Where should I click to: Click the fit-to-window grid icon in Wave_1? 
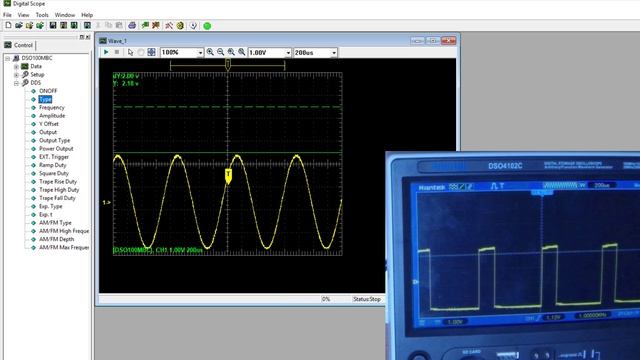point(151,52)
